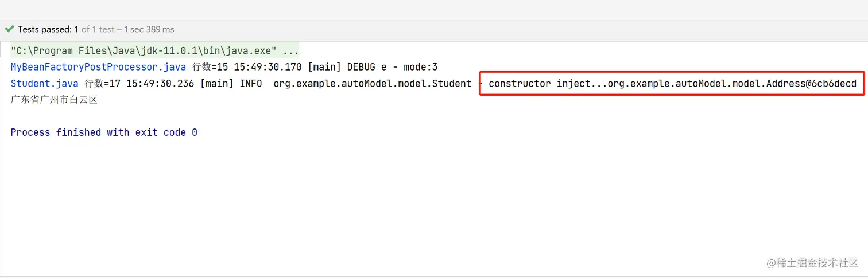This screenshot has height=278, width=868.
Task: Click the org.example.autoModel.model.Student class name
Action: point(372,84)
